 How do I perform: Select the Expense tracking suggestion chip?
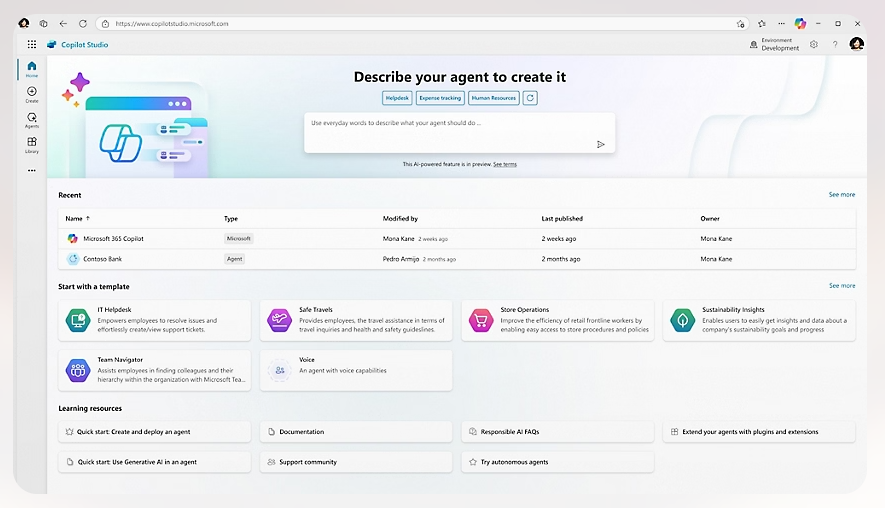point(440,98)
